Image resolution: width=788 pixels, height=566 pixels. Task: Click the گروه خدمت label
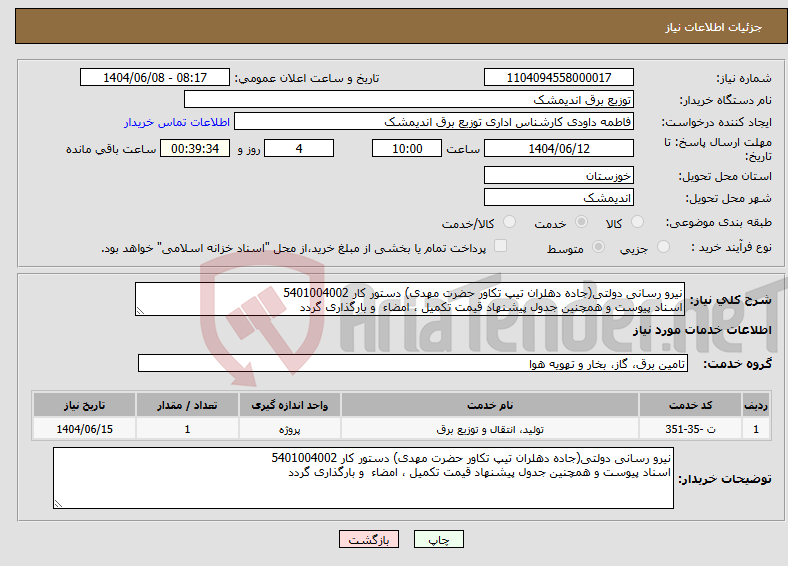coord(737,363)
